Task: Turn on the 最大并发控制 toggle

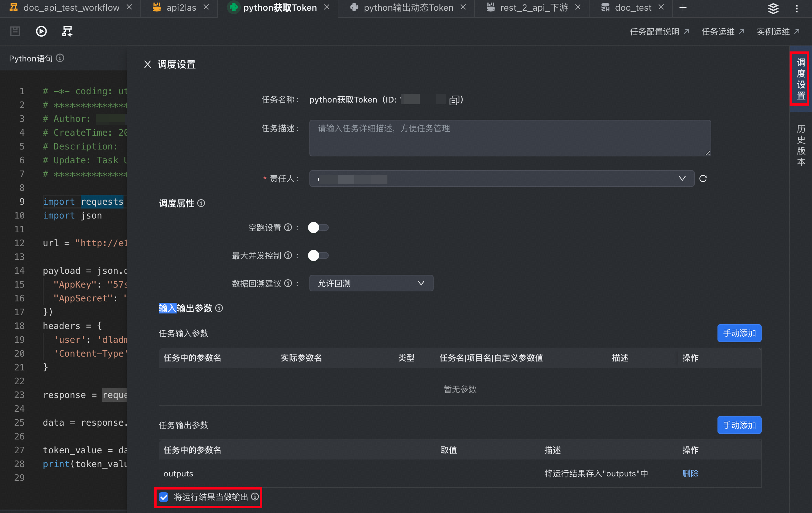Action: [318, 255]
